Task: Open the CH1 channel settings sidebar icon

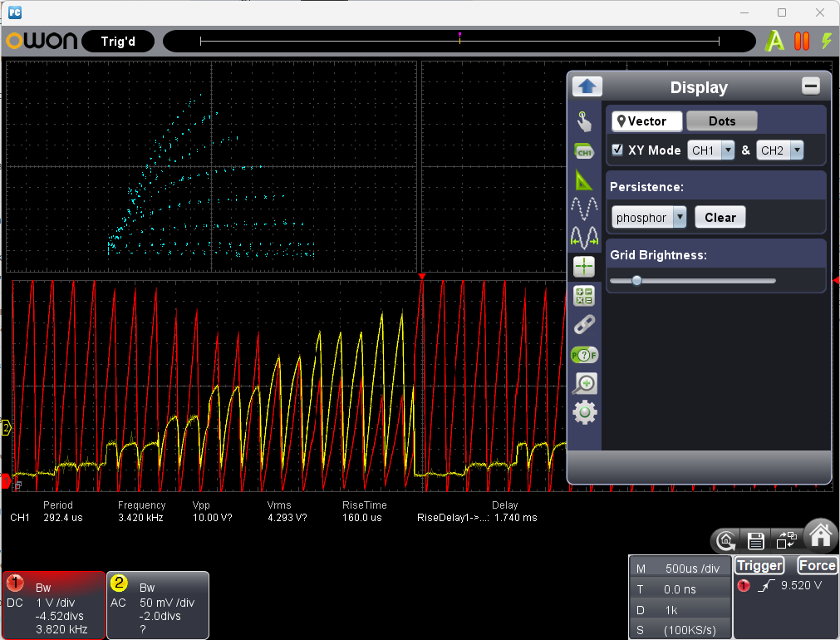Action: coord(585,151)
